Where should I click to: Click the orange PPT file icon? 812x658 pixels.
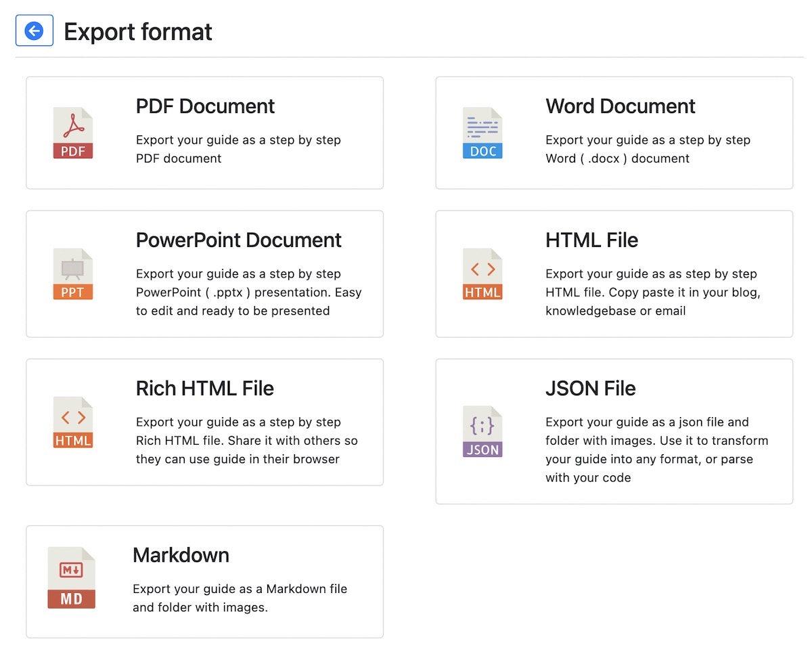point(73,274)
